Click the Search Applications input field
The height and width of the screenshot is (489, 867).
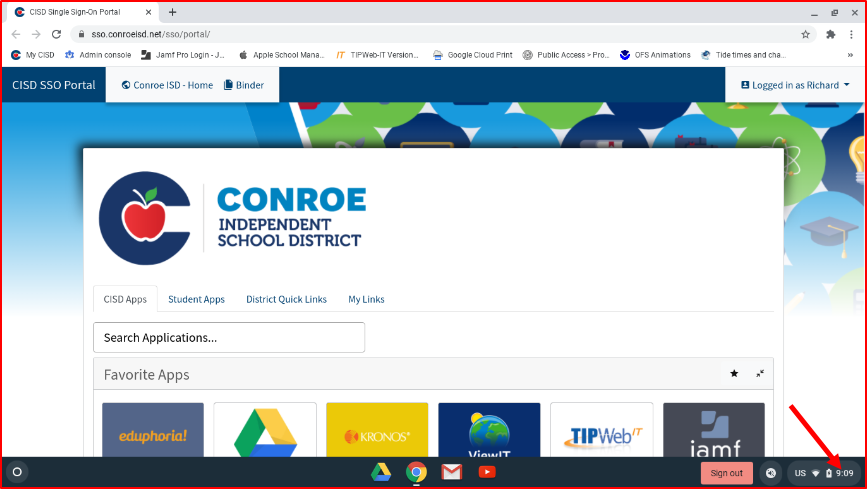point(229,338)
